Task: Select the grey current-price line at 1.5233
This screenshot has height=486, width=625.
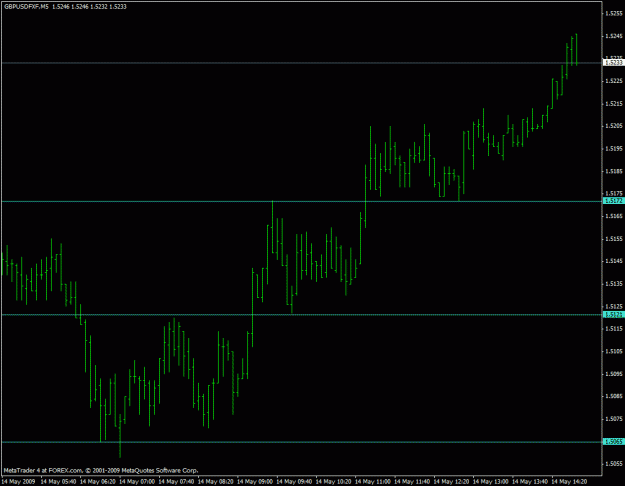Action: (x=302, y=63)
